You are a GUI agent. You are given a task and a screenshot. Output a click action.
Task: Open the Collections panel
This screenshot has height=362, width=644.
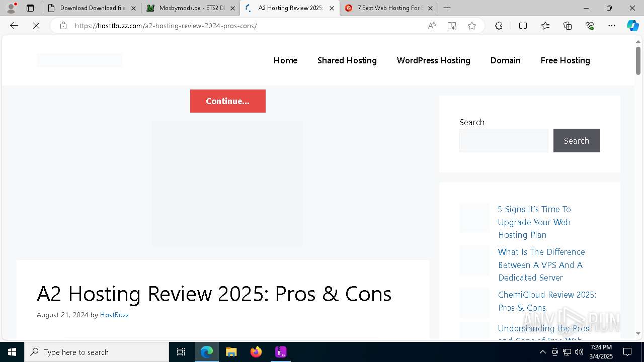[568, 26]
